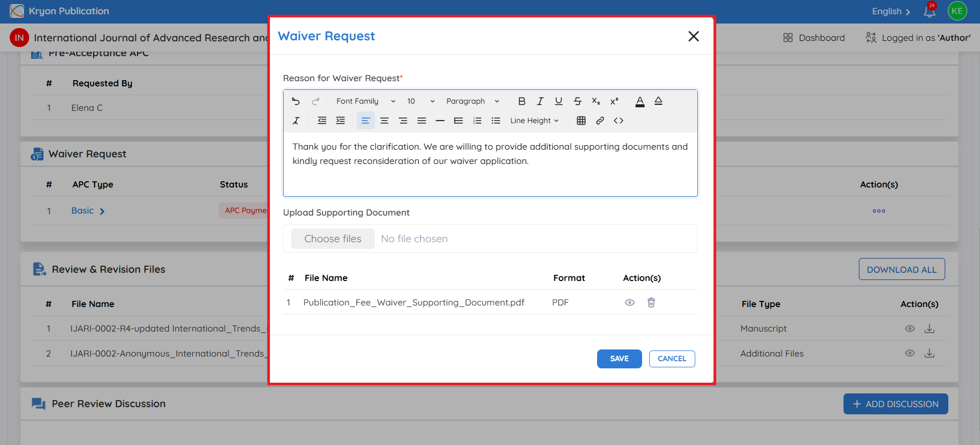Screen dimensions: 980x445
Task: Open the English language selector
Action: [891, 11]
